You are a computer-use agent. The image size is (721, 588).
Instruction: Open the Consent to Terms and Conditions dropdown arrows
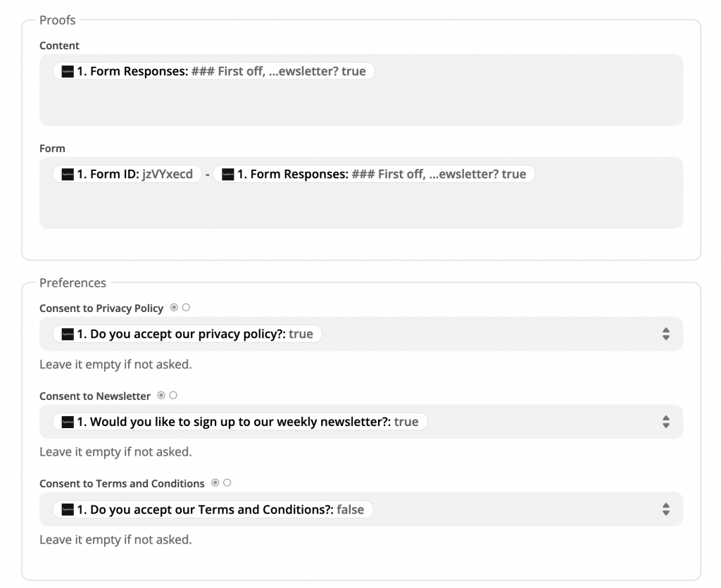coord(665,509)
